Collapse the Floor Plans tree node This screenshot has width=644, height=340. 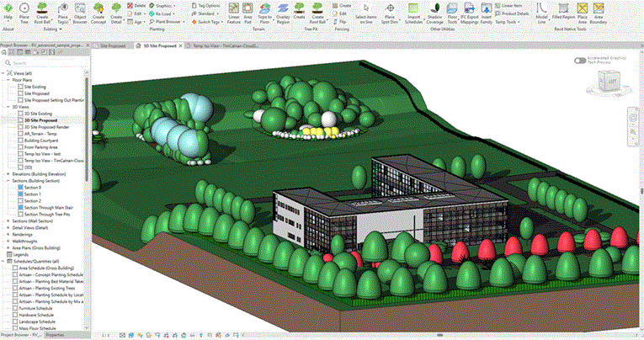[9, 80]
